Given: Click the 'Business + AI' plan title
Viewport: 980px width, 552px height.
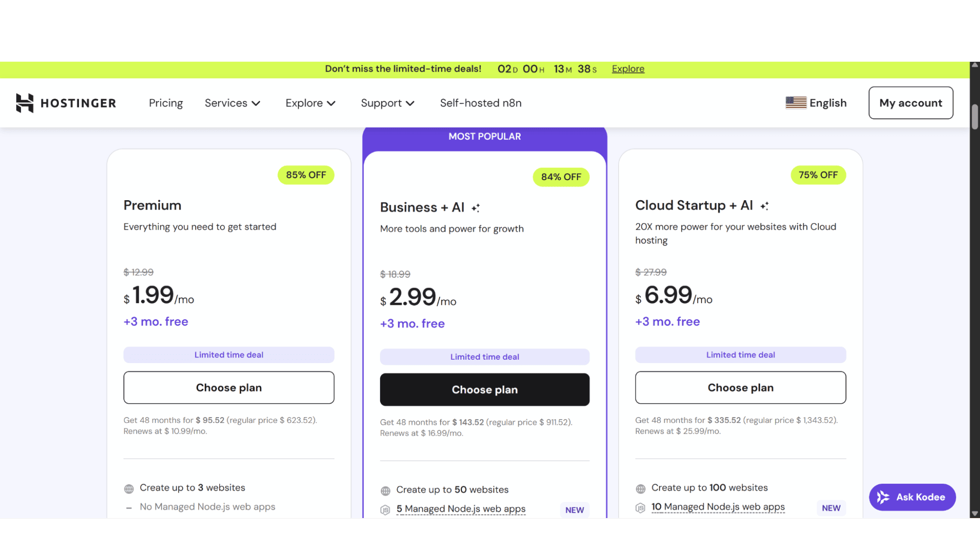Looking at the screenshot, I should pos(422,208).
